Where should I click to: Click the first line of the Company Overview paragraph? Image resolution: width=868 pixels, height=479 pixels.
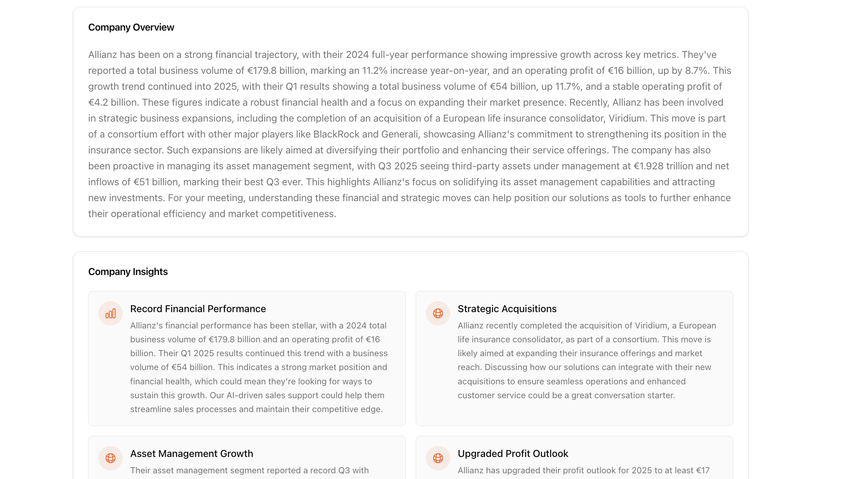(x=402, y=55)
